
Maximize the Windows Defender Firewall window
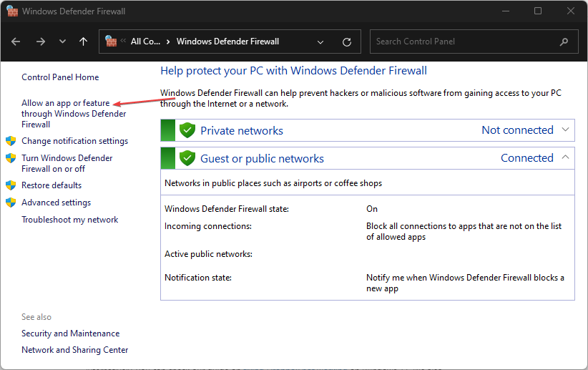point(538,11)
